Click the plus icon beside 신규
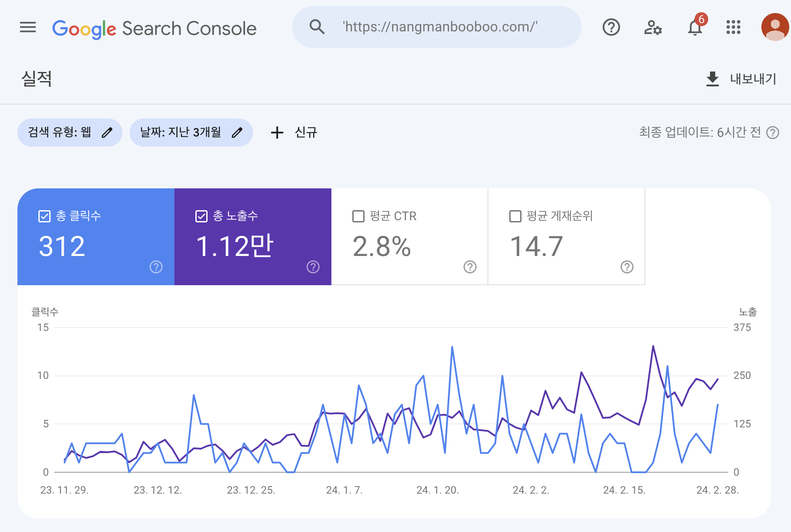This screenshot has height=532, width=791. (x=277, y=133)
